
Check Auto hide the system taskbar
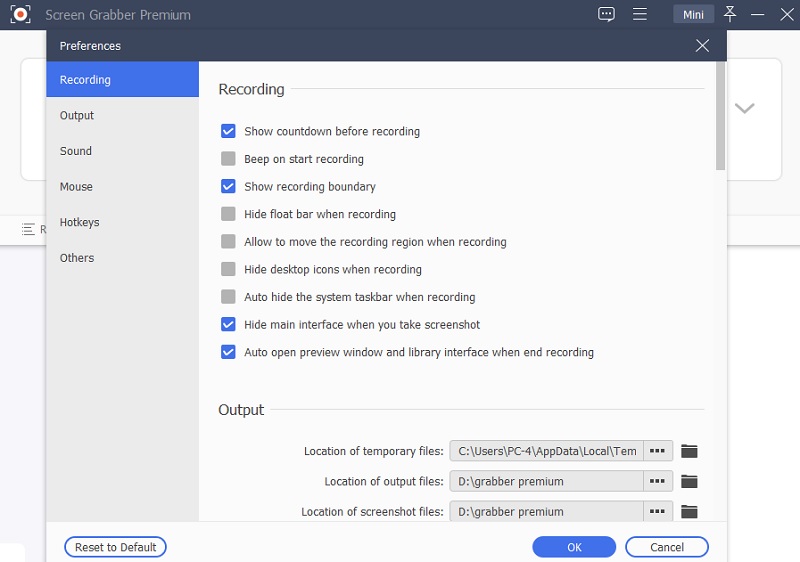tap(228, 296)
